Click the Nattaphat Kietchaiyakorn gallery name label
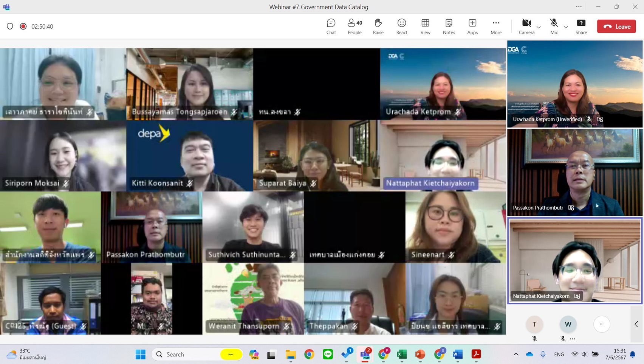This screenshot has width=644, height=364. tap(430, 183)
